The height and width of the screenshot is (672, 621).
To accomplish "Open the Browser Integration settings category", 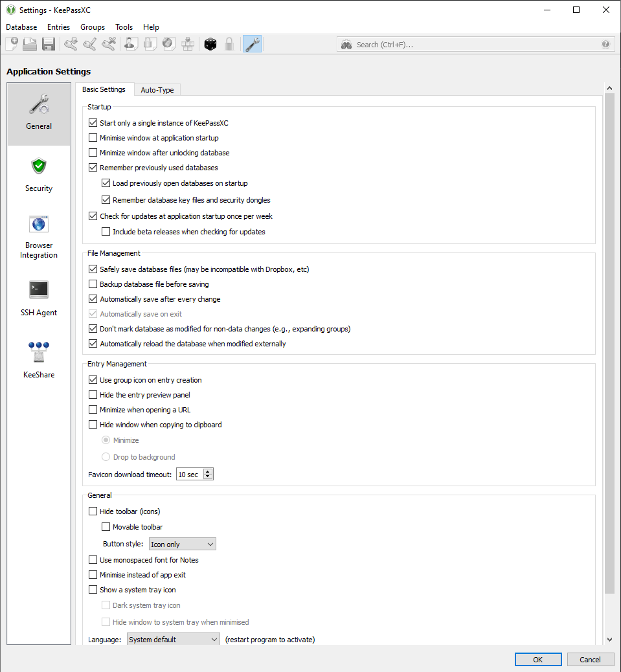I will 39,238.
